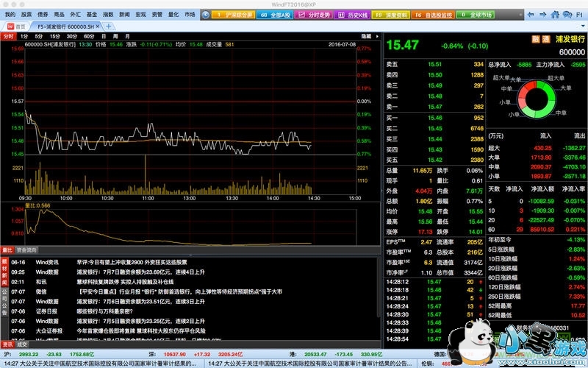588x368 pixels.
Task: Open news 哪些银行与万科最亲密?
Action: 105,311
